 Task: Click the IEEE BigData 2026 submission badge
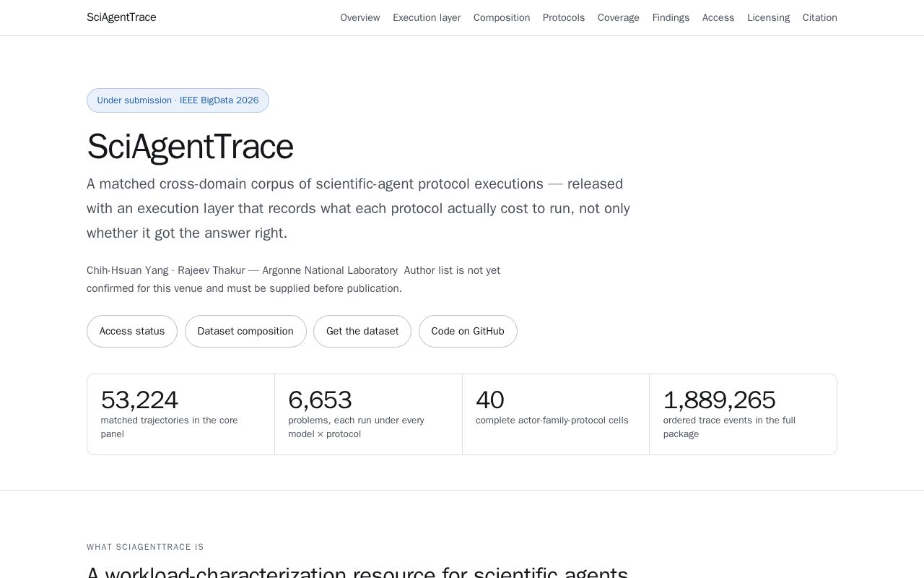[x=178, y=100]
